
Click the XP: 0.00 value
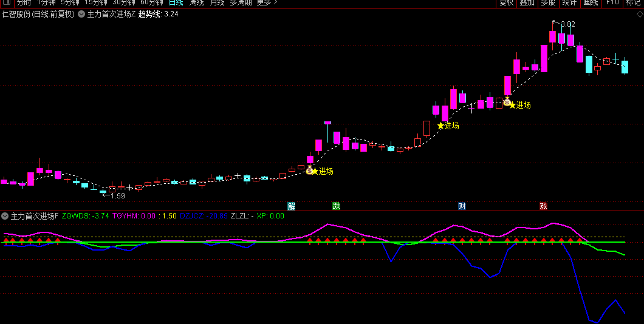click(270, 216)
